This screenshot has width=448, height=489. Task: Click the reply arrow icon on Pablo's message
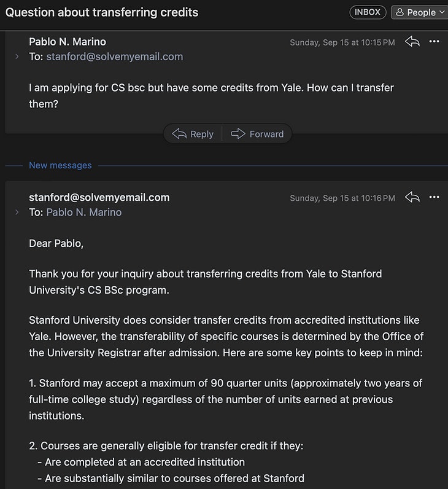pos(412,42)
